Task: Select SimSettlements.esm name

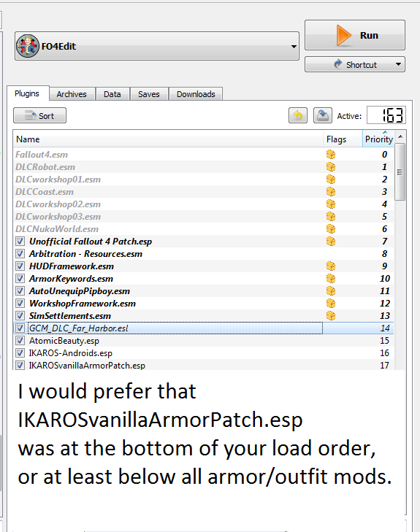Action: [70, 316]
